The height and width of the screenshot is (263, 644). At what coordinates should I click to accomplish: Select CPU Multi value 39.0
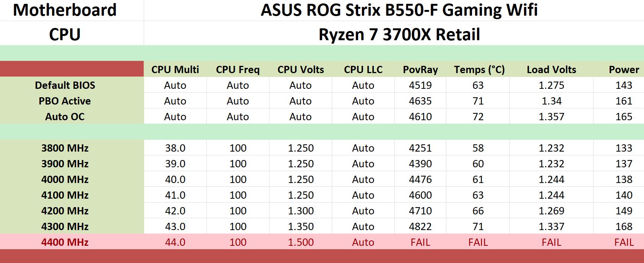point(175,164)
